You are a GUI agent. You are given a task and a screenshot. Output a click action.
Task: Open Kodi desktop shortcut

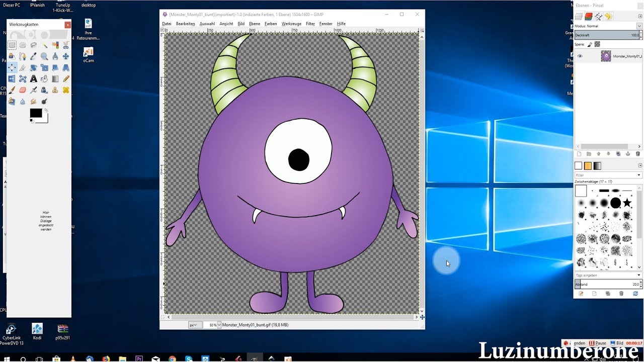[37, 331]
